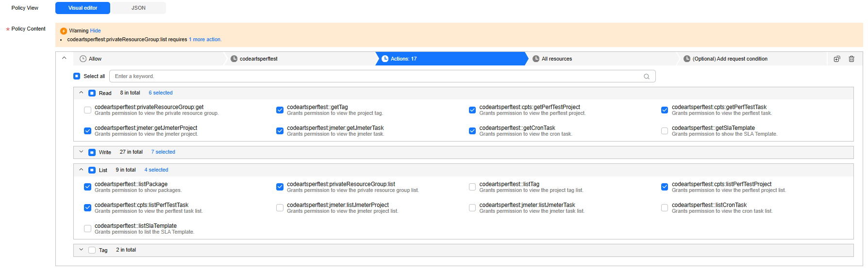Image resolution: width=868 pixels, height=270 pixels.
Task: Expand the Write actions group
Action: [x=81, y=152]
